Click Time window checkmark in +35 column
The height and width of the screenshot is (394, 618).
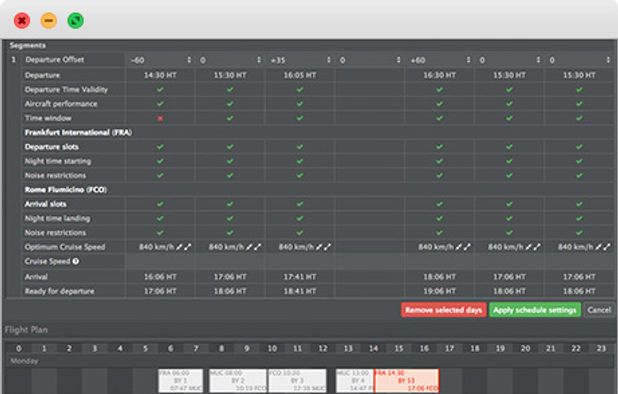(300, 118)
